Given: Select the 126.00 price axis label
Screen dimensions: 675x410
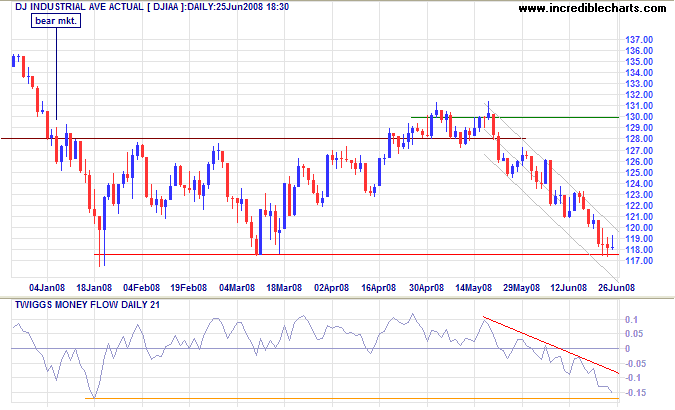Looking at the screenshot, I should pos(639,162).
